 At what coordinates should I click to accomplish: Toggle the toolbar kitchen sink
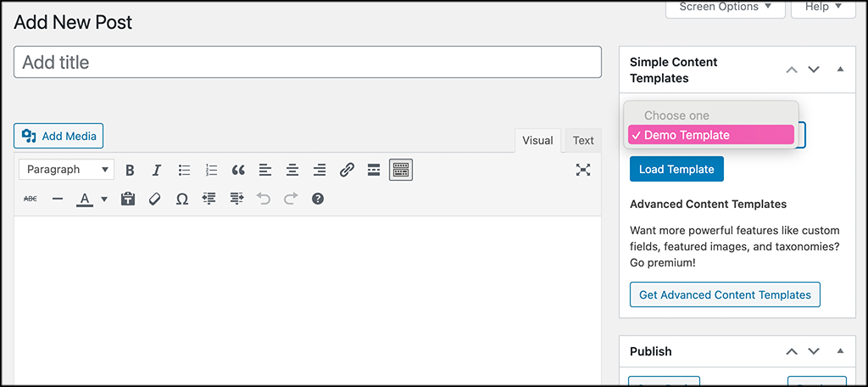click(x=401, y=171)
